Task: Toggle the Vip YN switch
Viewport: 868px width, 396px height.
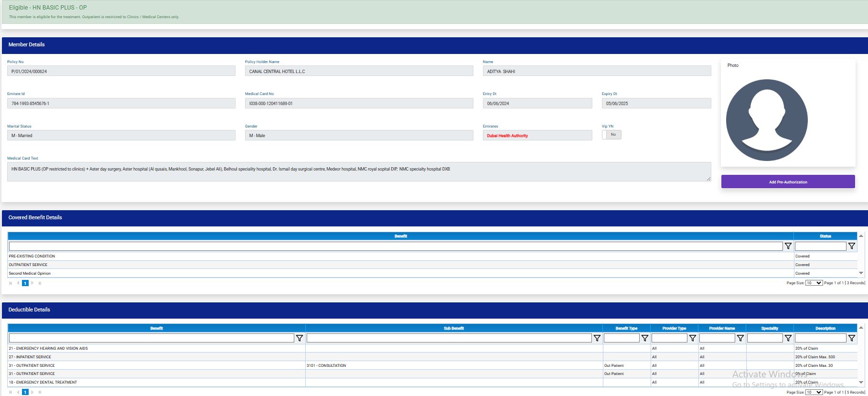Action: click(x=611, y=135)
